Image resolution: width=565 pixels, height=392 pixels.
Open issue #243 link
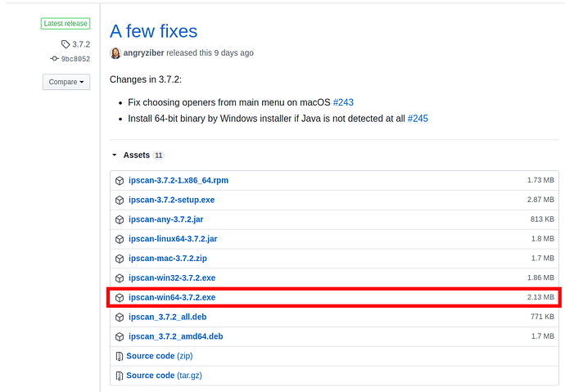click(x=343, y=102)
